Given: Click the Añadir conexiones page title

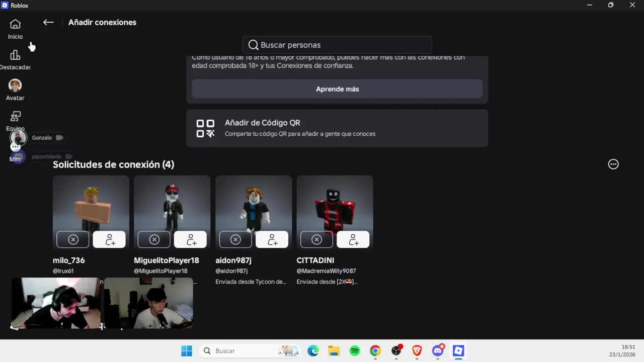Looking at the screenshot, I should [102, 22].
